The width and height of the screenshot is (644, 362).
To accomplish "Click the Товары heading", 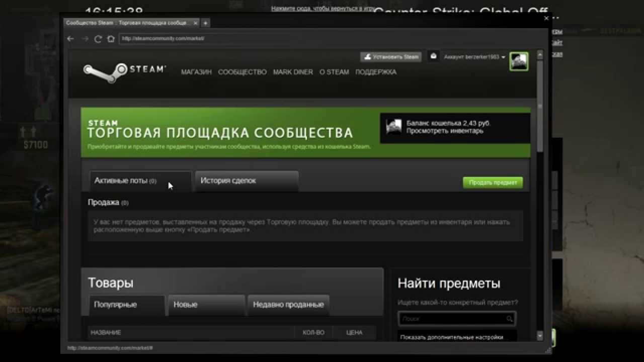I will pos(111,283).
